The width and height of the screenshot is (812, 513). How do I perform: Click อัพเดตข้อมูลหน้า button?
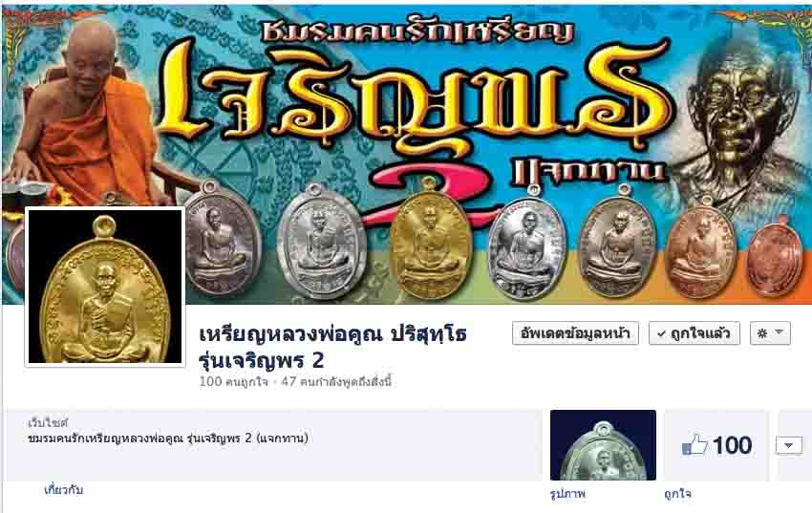(x=575, y=333)
